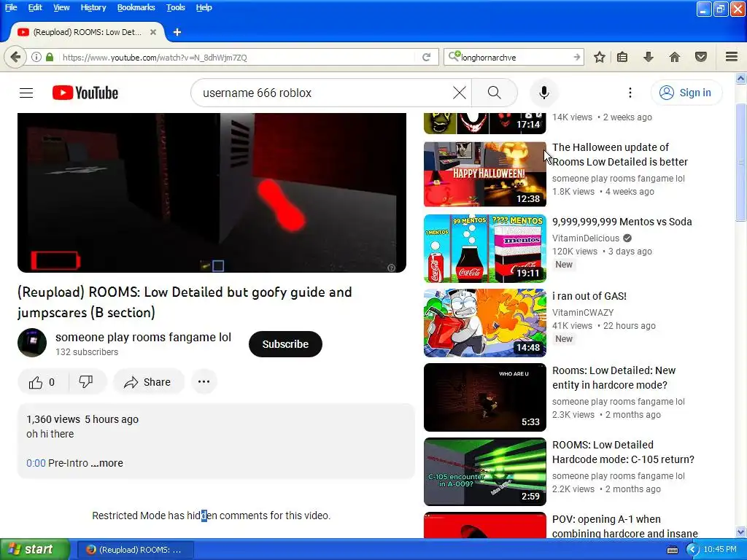Select the (Reupload) ROOMS browser tab

click(88, 32)
